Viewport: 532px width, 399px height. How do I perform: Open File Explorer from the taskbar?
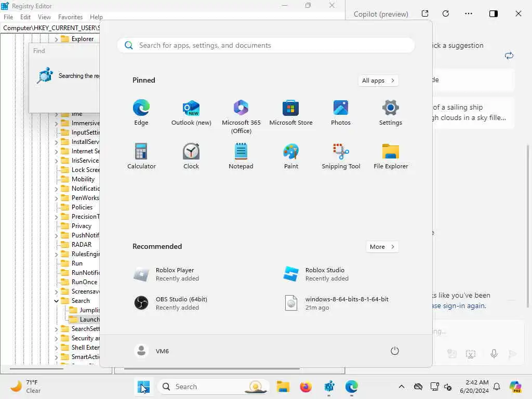click(283, 387)
